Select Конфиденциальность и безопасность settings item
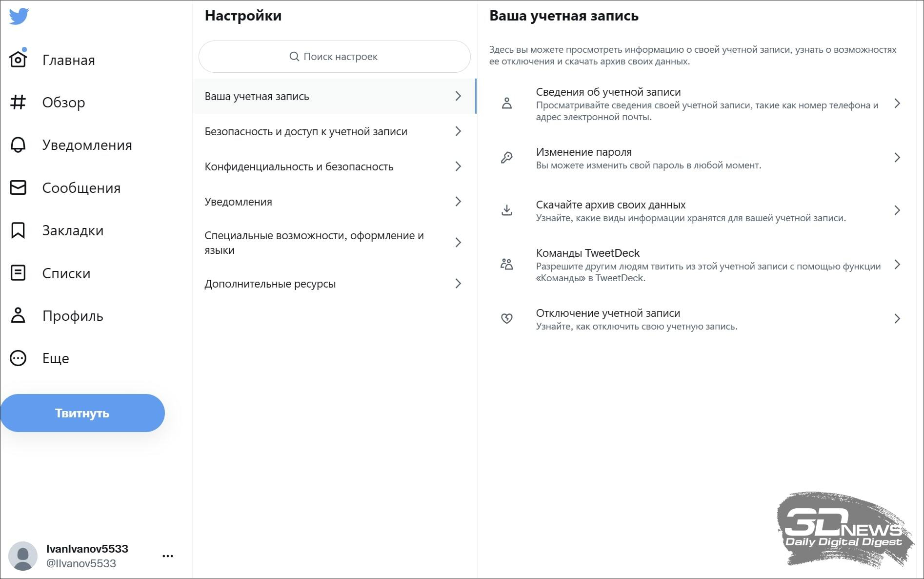Screen dimensions: 924x579 point(334,166)
